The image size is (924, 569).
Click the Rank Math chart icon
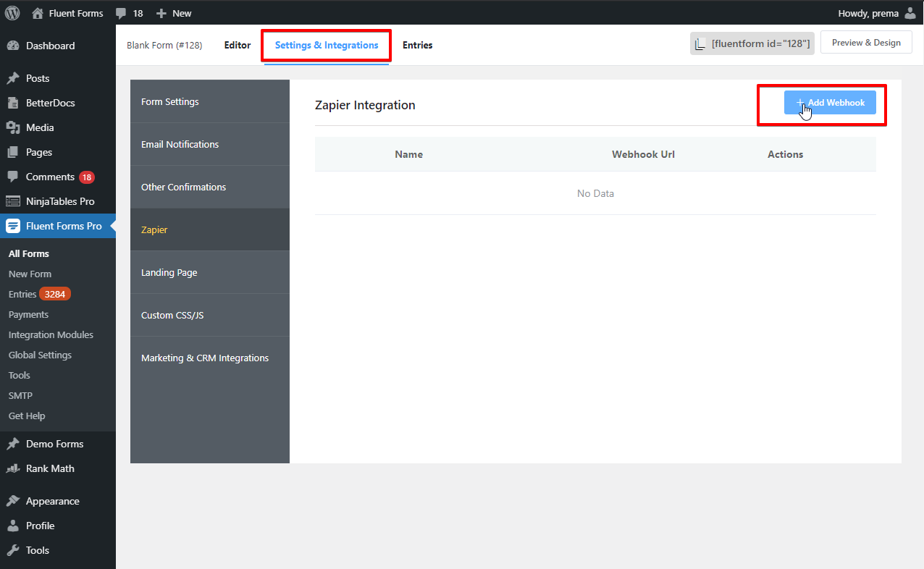(x=13, y=468)
